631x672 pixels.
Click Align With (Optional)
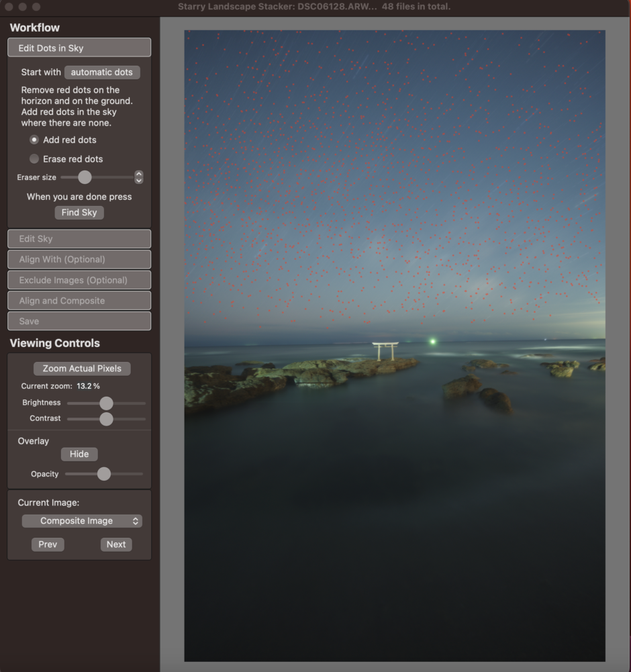click(79, 259)
